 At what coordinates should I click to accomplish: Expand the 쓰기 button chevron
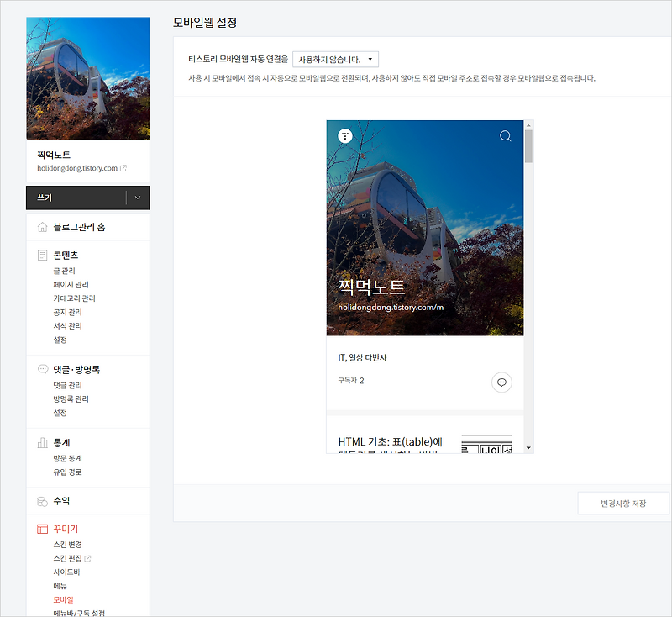[x=139, y=198]
